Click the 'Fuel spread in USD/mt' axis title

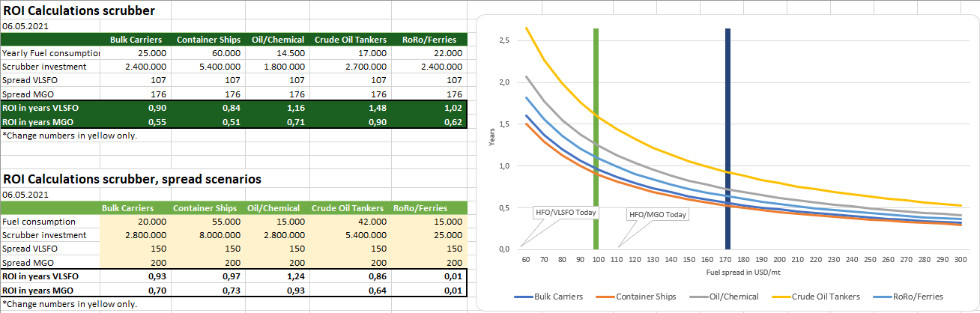pyautogui.click(x=742, y=274)
